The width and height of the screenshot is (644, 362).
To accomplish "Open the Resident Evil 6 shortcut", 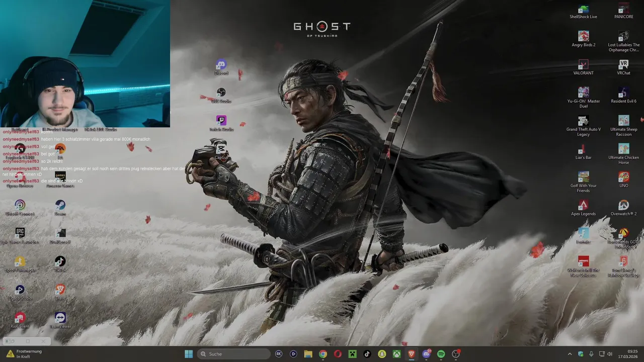I will (x=623, y=96).
